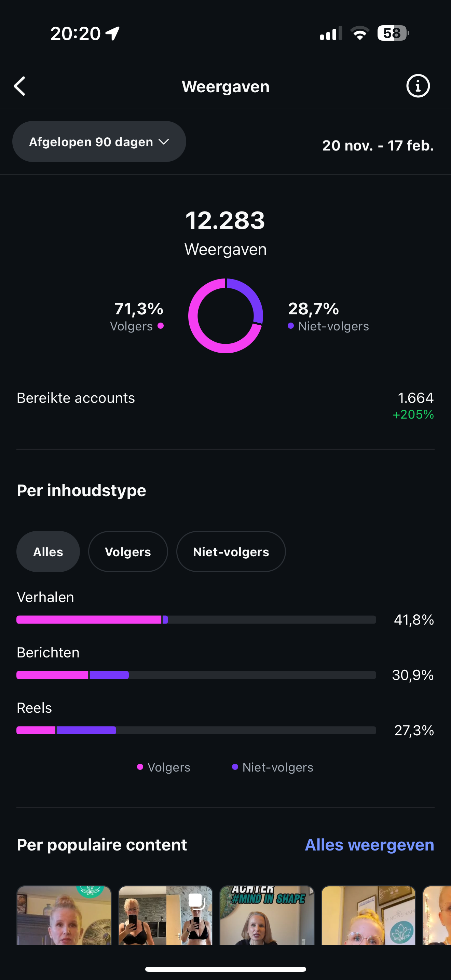Open the Afgelopen 90 dagen dropdown
This screenshot has height=980, width=451.
pyautogui.click(x=99, y=142)
